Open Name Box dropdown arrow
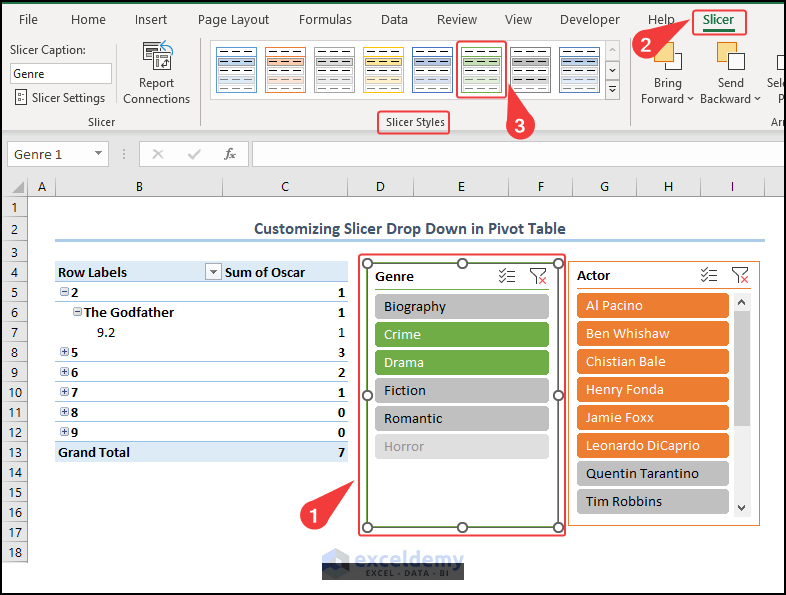 coord(98,153)
